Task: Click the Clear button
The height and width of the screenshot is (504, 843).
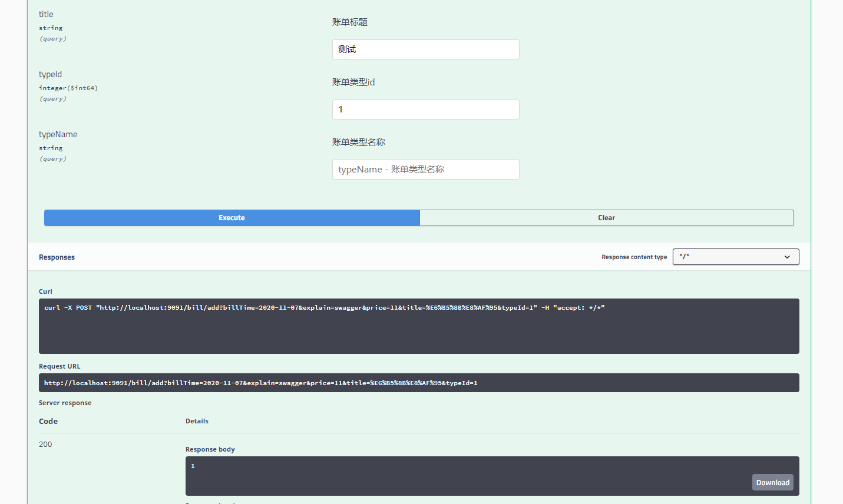Action: 606,218
